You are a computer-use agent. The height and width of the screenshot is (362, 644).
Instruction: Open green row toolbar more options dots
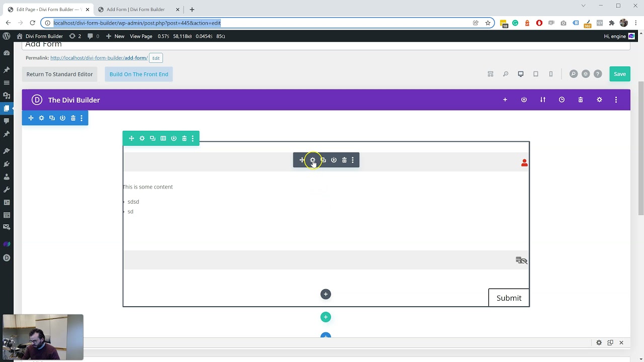[x=193, y=138]
